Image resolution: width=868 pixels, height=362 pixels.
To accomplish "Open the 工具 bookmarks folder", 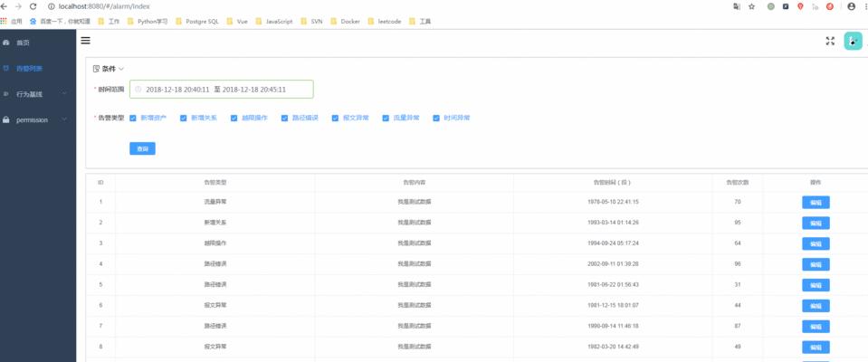I will pos(420,22).
